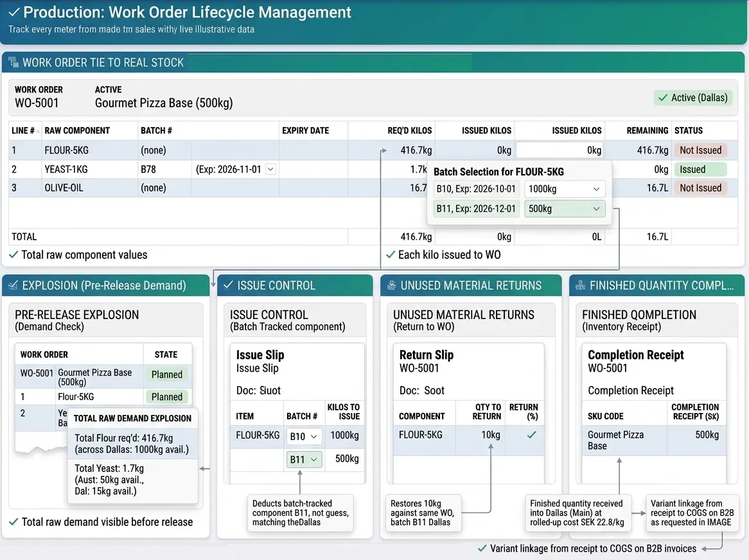Click the Explosion panel header icon
749x560 pixels.
[x=13, y=286]
